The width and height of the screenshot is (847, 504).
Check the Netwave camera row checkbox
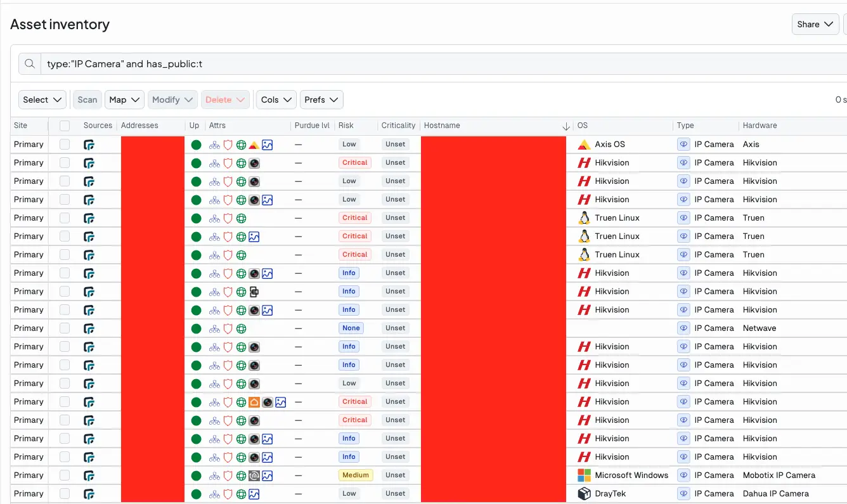coord(65,328)
